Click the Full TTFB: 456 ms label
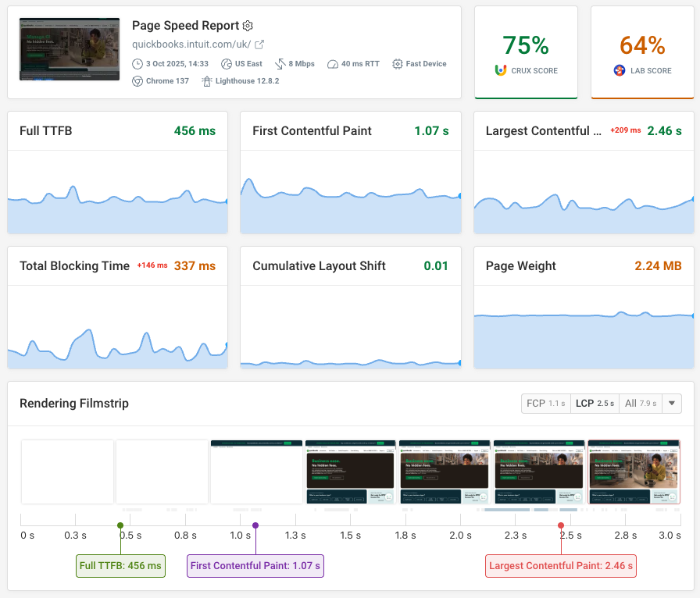 pos(120,565)
